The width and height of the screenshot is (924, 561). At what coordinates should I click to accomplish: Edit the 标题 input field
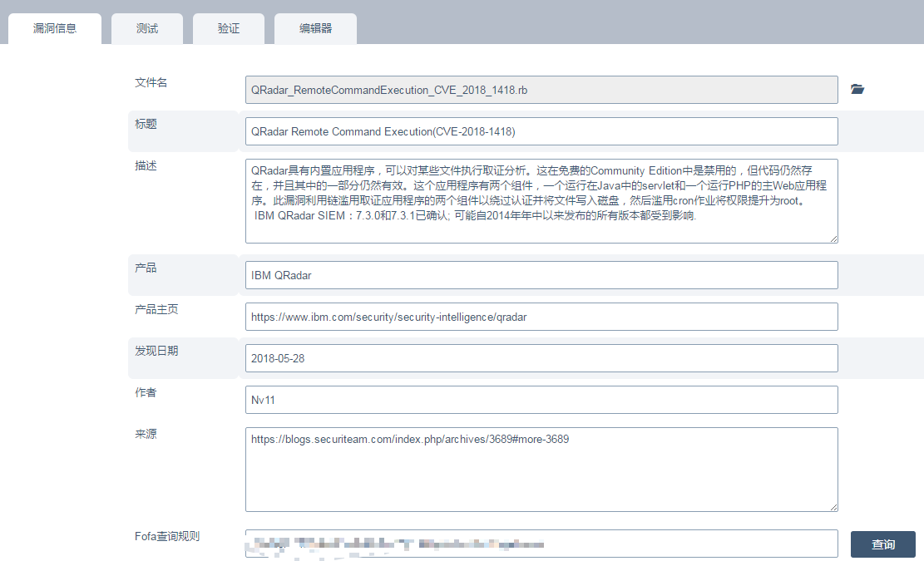541,131
